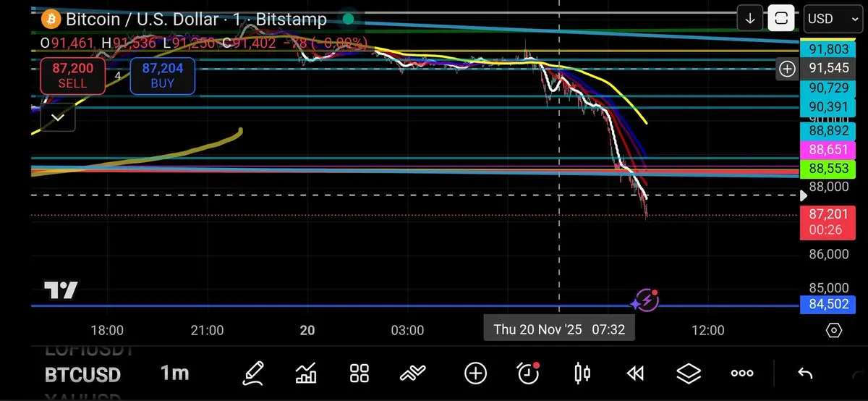The height and width of the screenshot is (401, 868).
Task: Toggle the fullscreen rounded square button
Action: 780,19
